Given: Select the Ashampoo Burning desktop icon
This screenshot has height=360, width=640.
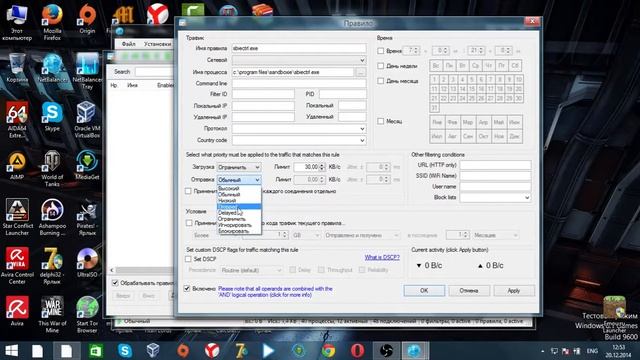Looking at the screenshot, I should pyautogui.click(x=52, y=217).
